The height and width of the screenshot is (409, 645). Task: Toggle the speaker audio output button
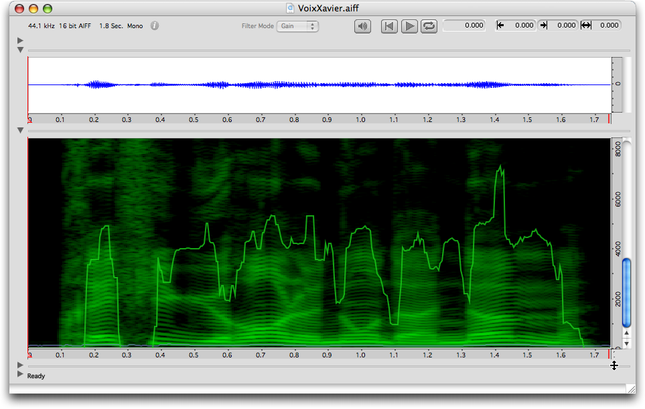click(x=364, y=26)
